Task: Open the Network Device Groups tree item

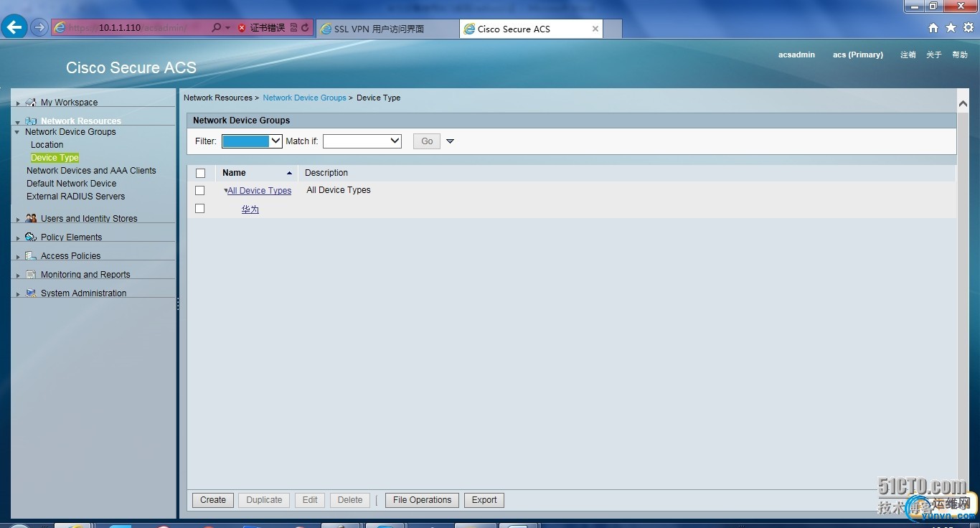Action: tap(70, 132)
